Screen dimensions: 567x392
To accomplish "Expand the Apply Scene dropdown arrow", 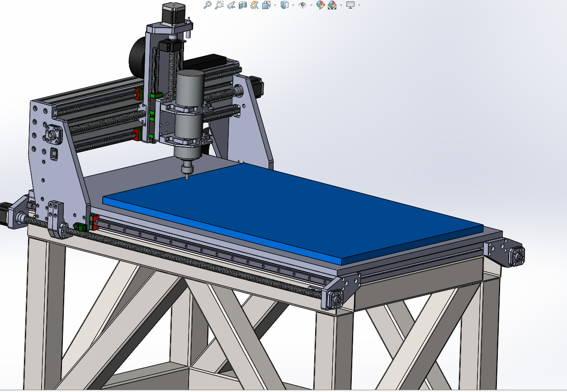I will (341, 5).
